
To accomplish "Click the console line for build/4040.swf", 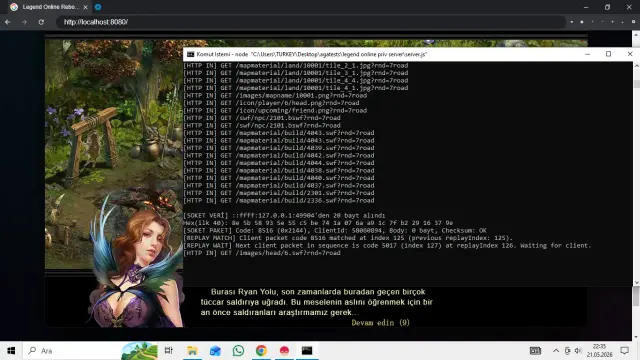I will pyautogui.click(x=279, y=178).
